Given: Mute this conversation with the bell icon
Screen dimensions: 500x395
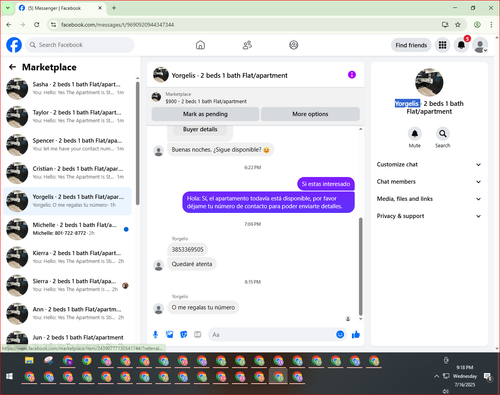Looking at the screenshot, I should click(x=415, y=134).
